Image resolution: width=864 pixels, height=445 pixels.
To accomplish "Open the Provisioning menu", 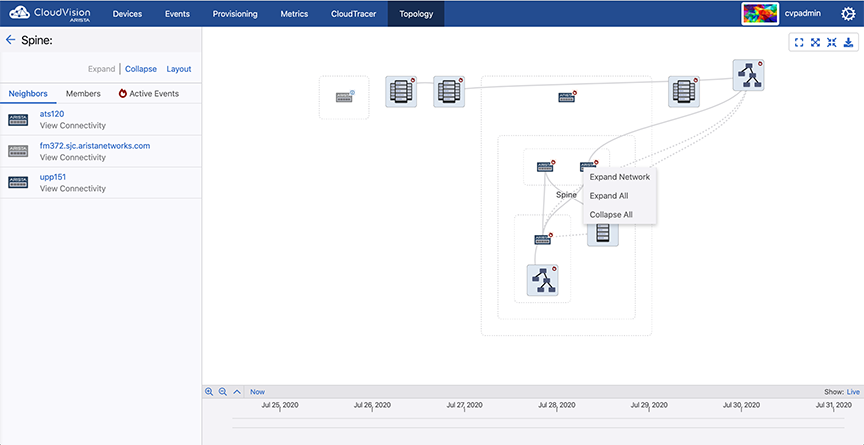I will coord(235,14).
